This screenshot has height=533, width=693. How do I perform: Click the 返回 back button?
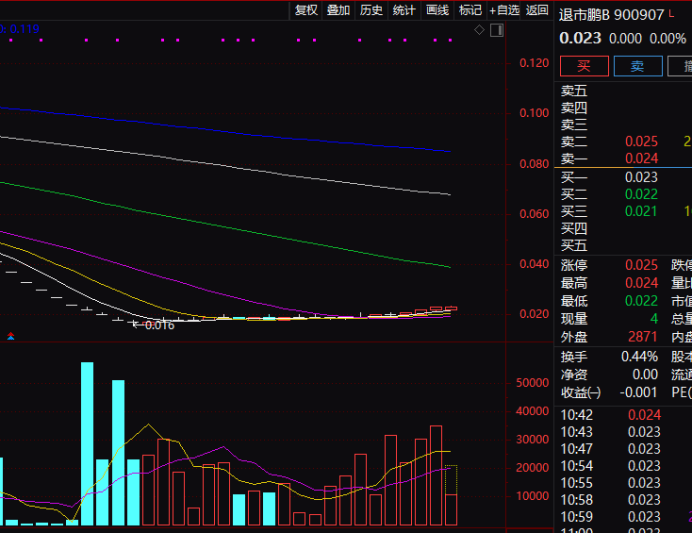(538, 10)
